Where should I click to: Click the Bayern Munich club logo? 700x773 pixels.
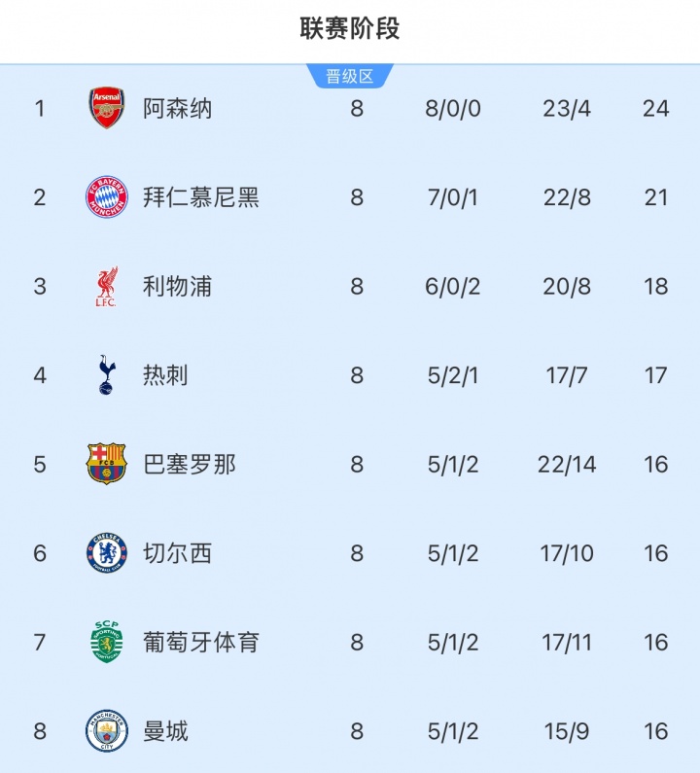(x=107, y=197)
